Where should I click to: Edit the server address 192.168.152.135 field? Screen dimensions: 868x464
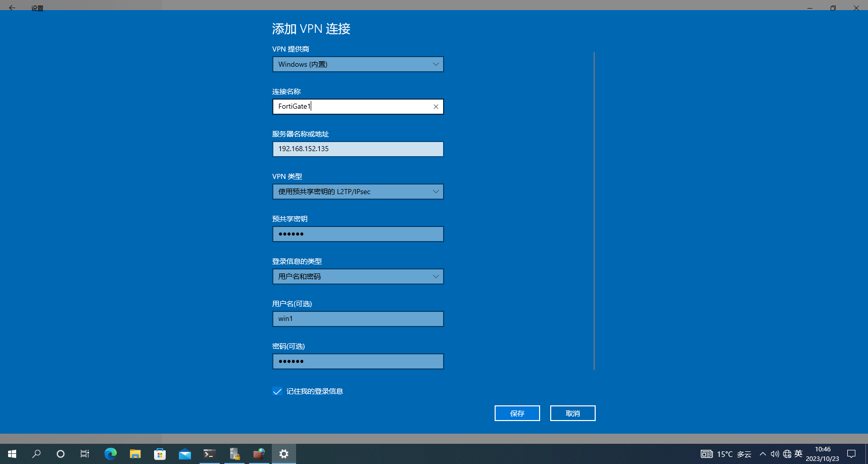click(358, 149)
